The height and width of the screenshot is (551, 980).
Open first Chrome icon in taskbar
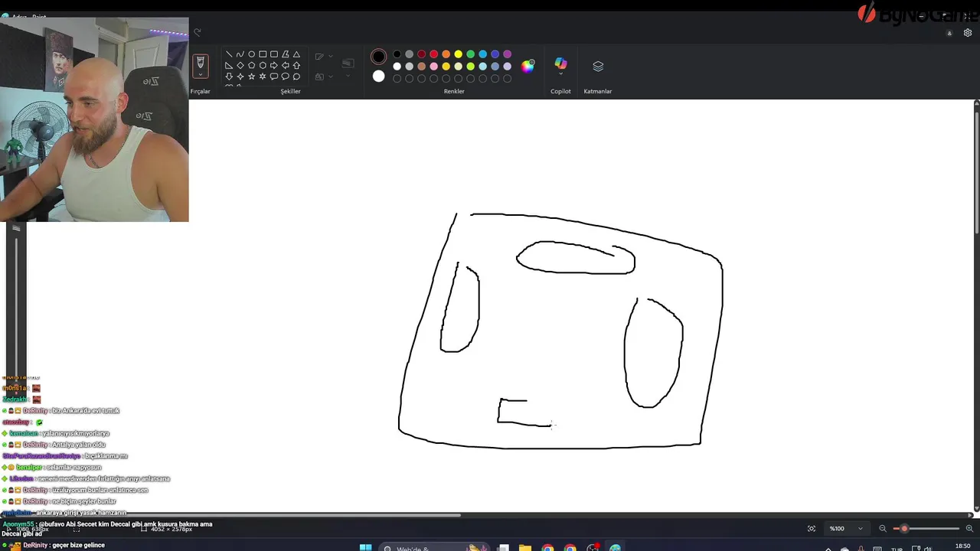coord(547,548)
